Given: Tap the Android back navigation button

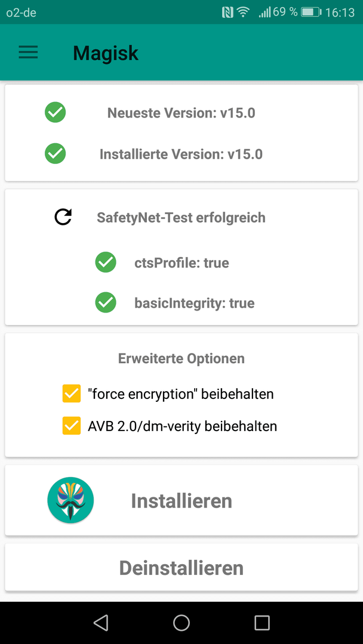Looking at the screenshot, I should 101,623.
